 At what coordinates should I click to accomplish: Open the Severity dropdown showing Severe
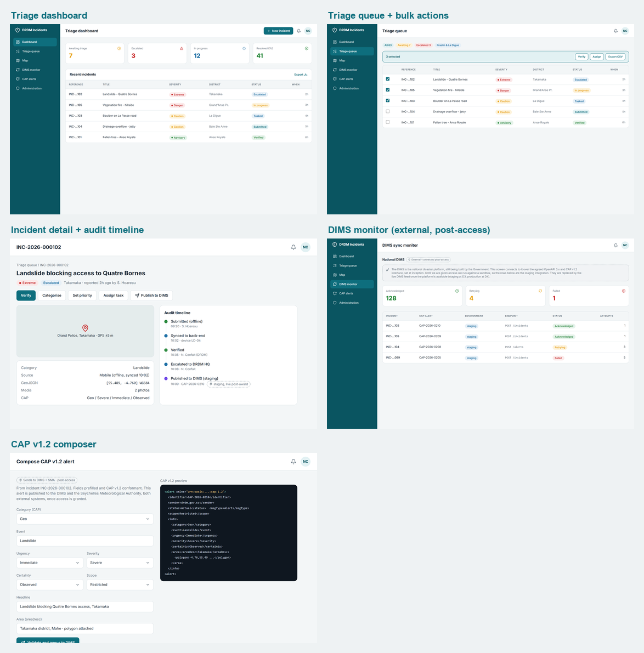click(x=120, y=563)
